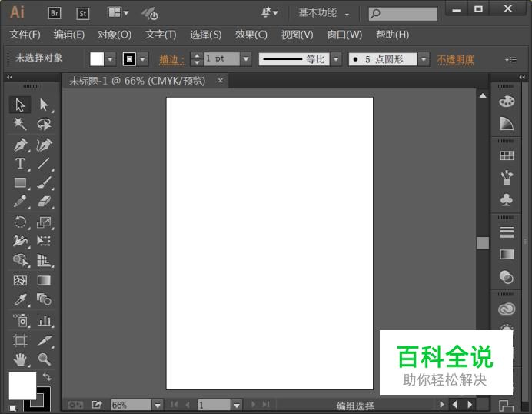532x414 pixels.
Task: Collapse the left tools panel
Action: coord(9,78)
